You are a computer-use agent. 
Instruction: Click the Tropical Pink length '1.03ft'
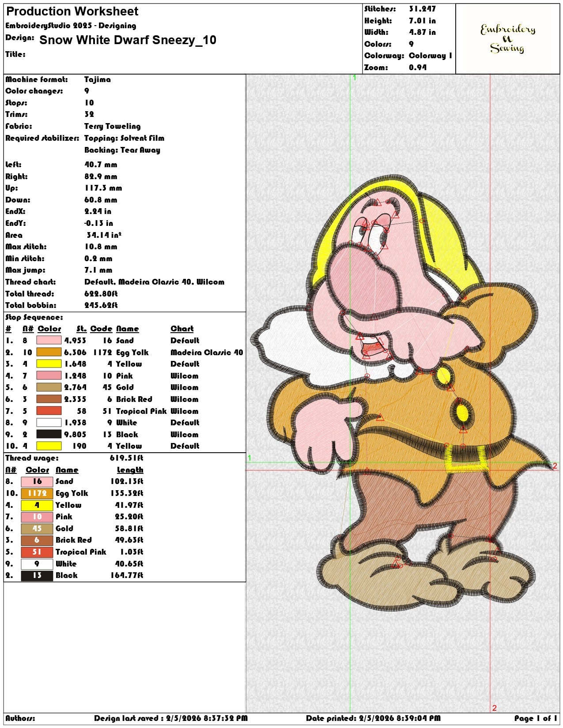(x=132, y=552)
